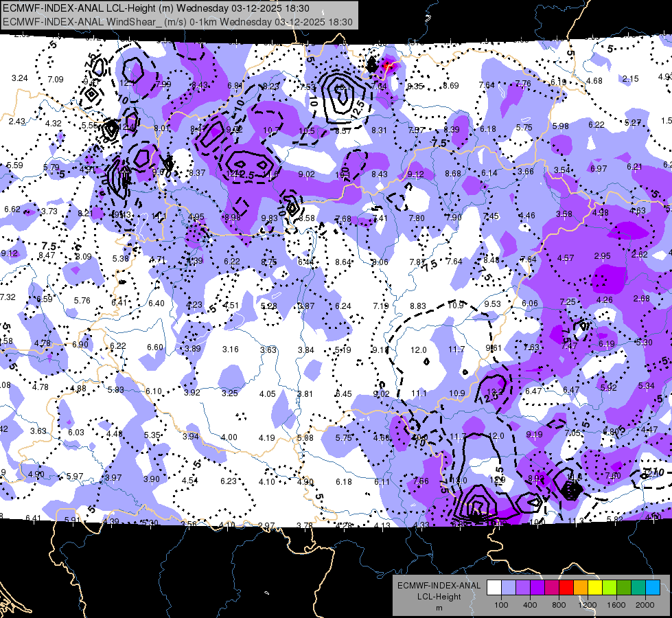Click the lime green legend swatch left of 1600
Image resolution: width=672 pixels, height=618 pixels.
click(x=610, y=587)
